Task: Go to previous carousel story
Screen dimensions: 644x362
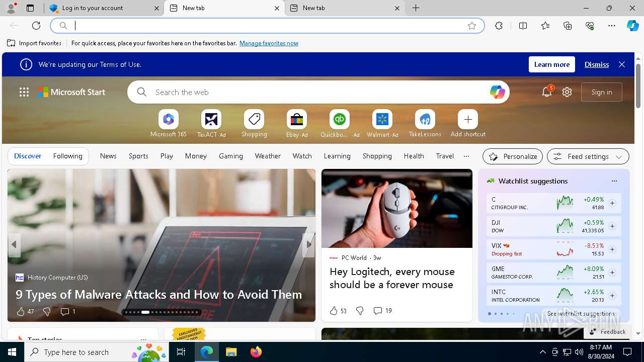Action: (x=14, y=244)
